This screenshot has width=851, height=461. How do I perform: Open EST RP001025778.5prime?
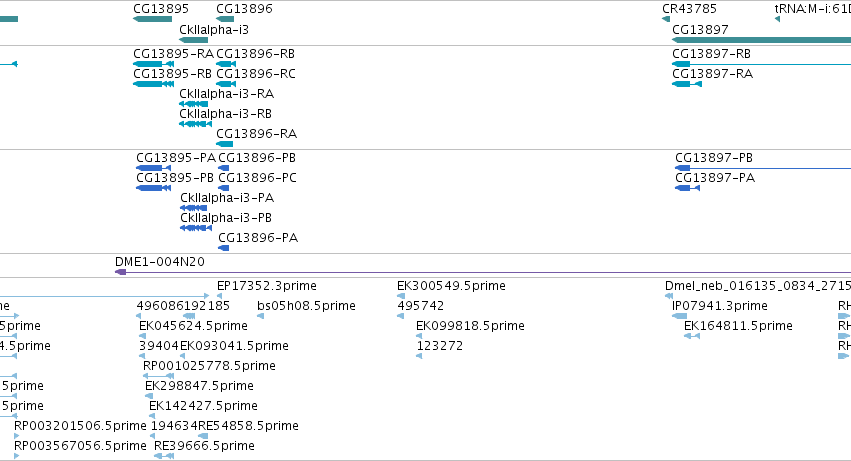[x=209, y=367]
